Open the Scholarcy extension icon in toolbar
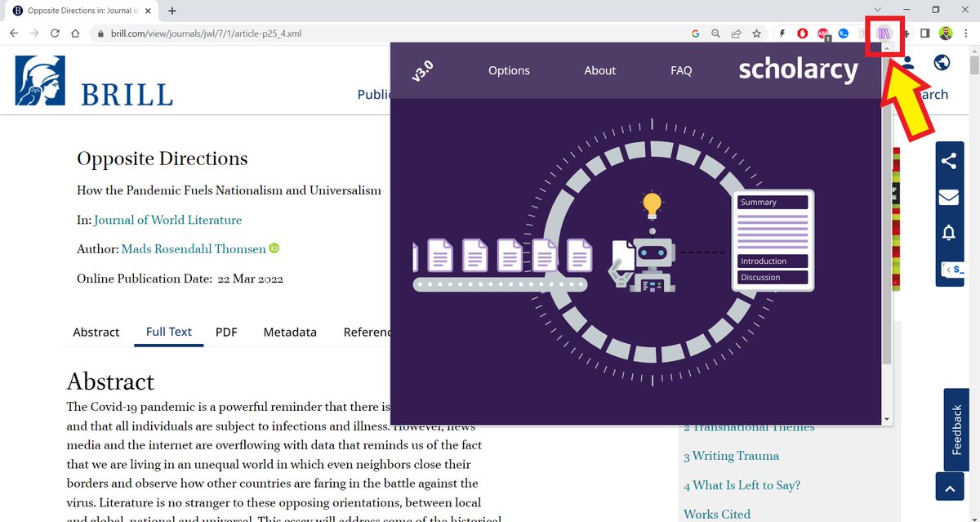Image resolution: width=980 pixels, height=522 pixels. coord(885,33)
